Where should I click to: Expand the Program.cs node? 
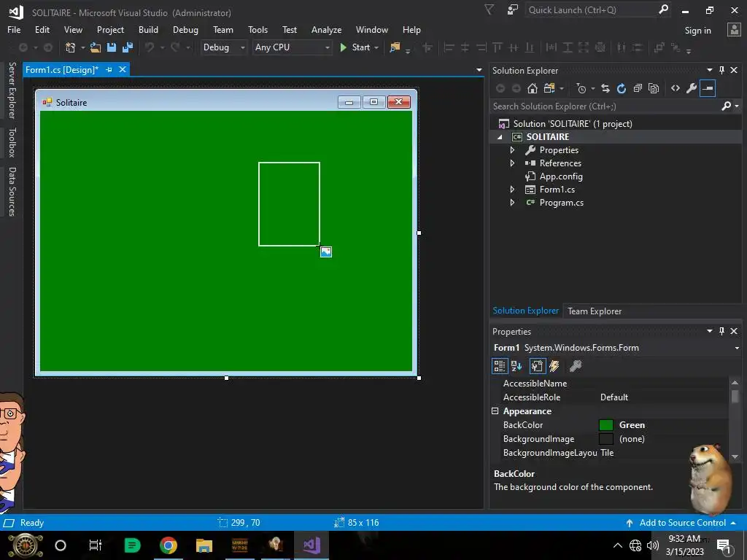pyautogui.click(x=512, y=203)
